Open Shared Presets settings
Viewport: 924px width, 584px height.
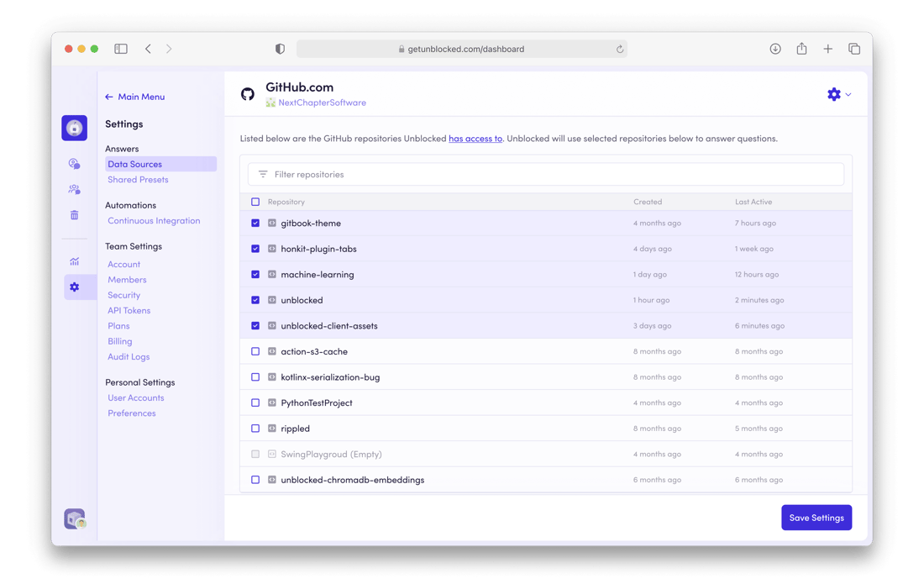coord(138,180)
